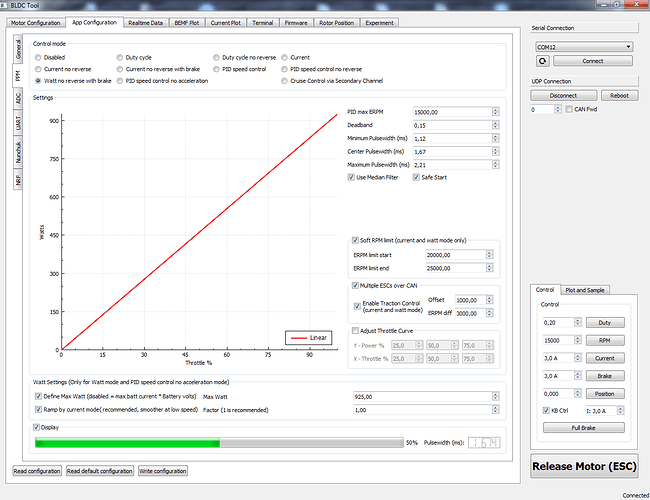Screen dimensions: 650x500
Task: Click the pulsewidth LCD number display
Action: tap(483, 441)
